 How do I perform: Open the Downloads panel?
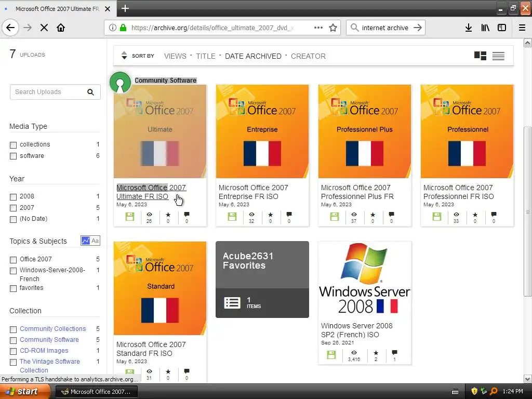click(468, 28)
